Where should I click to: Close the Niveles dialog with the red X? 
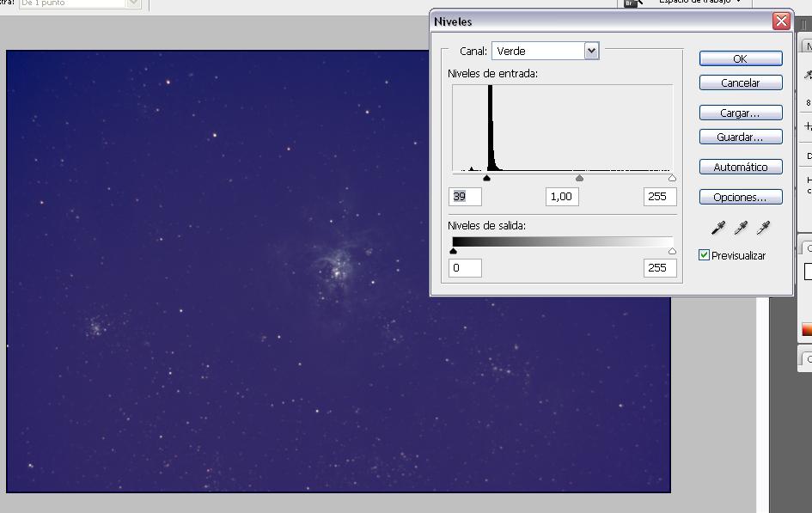(x=781, y=21)
